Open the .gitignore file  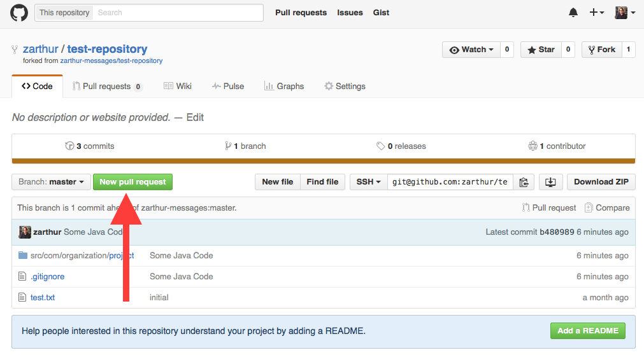47,277
